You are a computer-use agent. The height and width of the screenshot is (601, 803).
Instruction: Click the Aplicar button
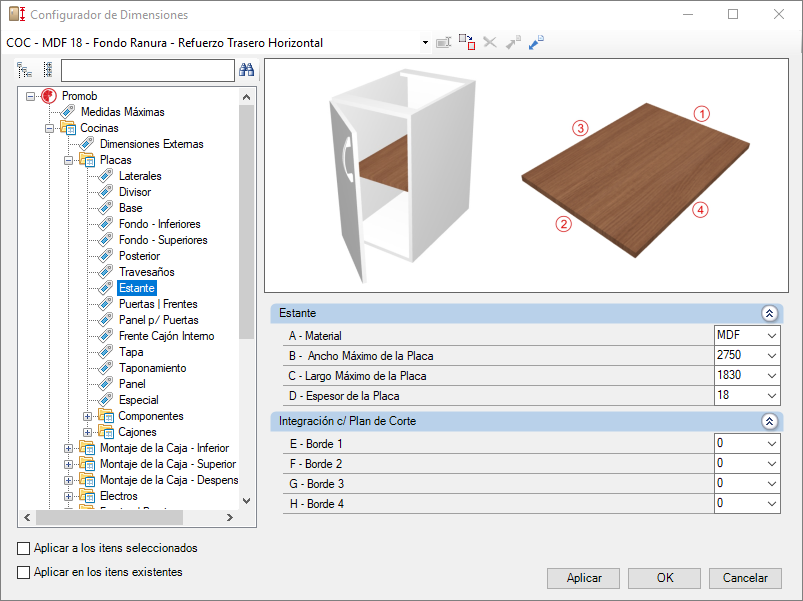583,578
